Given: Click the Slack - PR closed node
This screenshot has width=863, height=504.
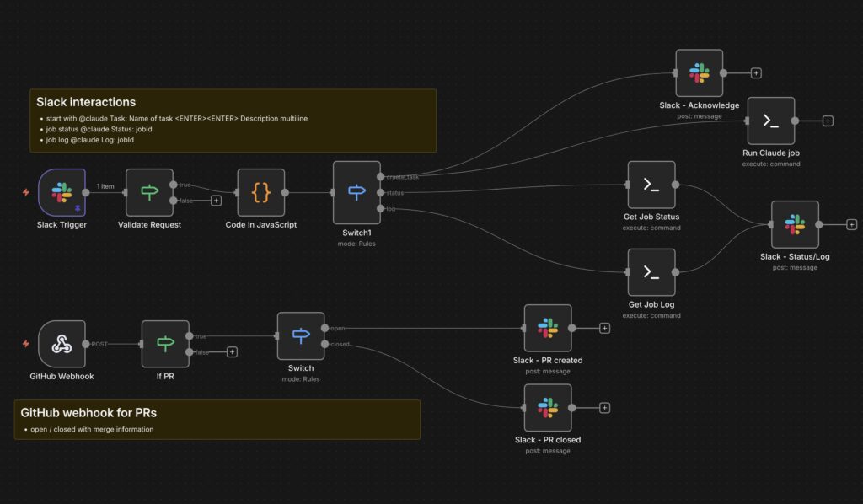Looking at the screenshot, I should (547, 408).
